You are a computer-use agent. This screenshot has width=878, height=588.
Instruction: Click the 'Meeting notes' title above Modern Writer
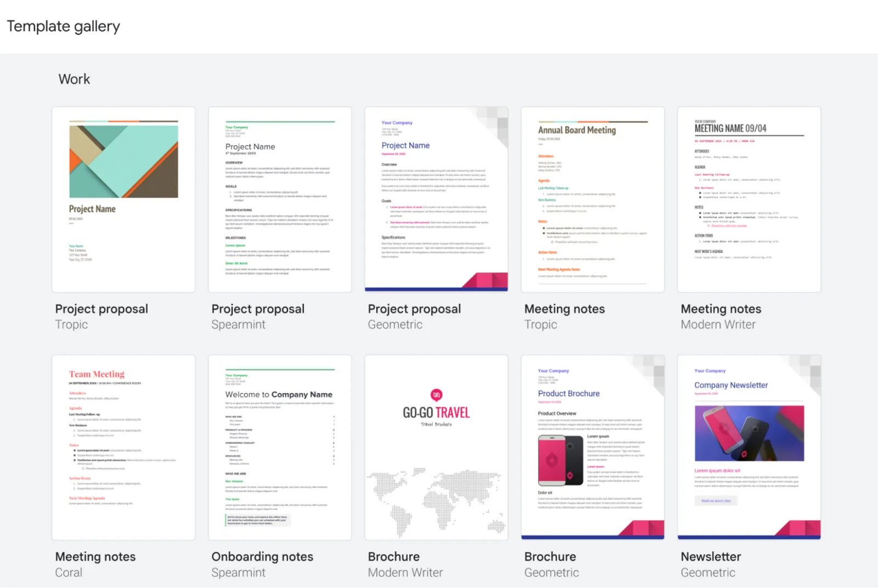click(x=721, y=309)
